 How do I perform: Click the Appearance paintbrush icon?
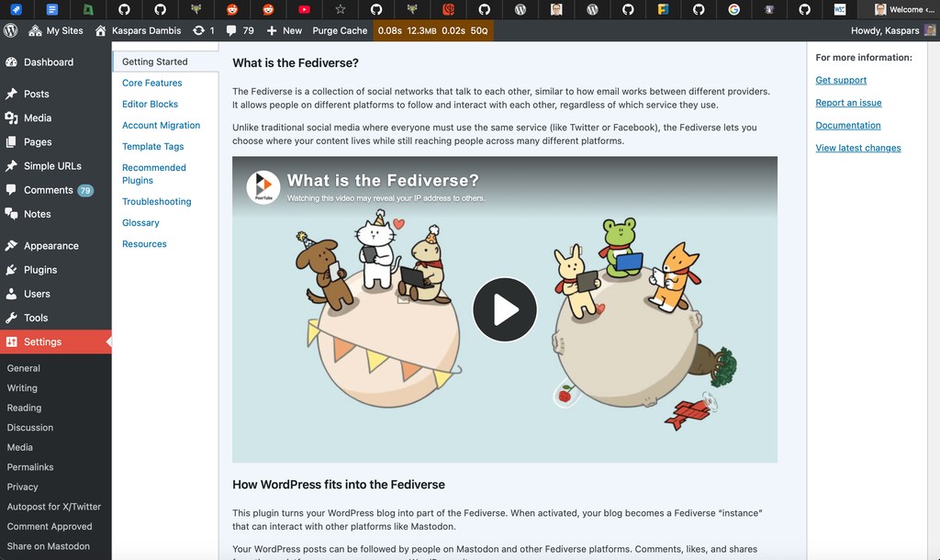(x=11, y=246)
